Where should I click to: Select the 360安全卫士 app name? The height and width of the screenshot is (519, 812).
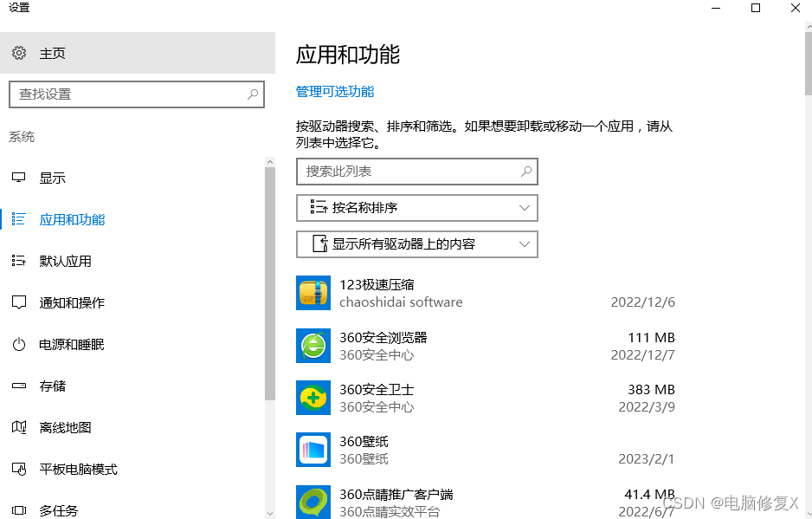click(377, 389)
